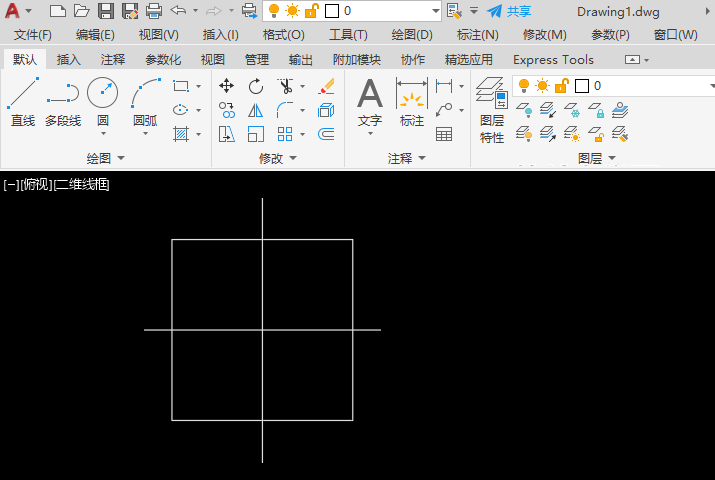Screen dimensions: 715x480
Task: Select the Polyline (多段线) tool
Action: [63, 102]
